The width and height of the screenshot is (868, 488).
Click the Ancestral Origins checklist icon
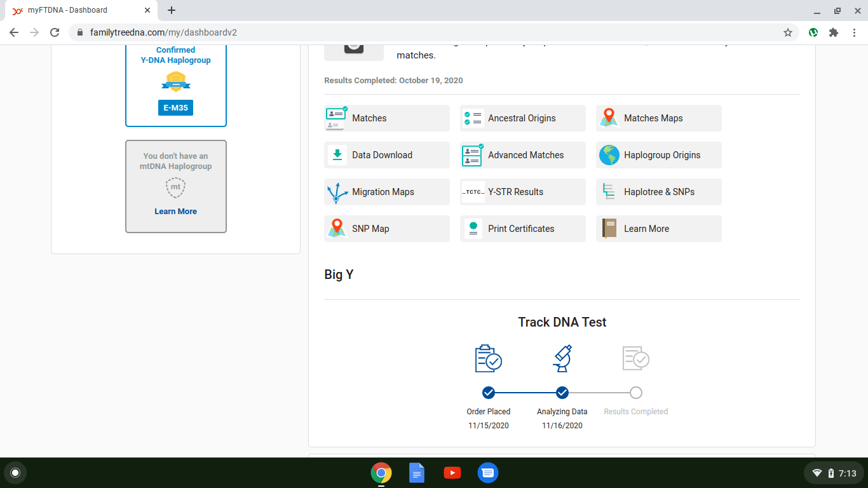(x=473, y=118)
